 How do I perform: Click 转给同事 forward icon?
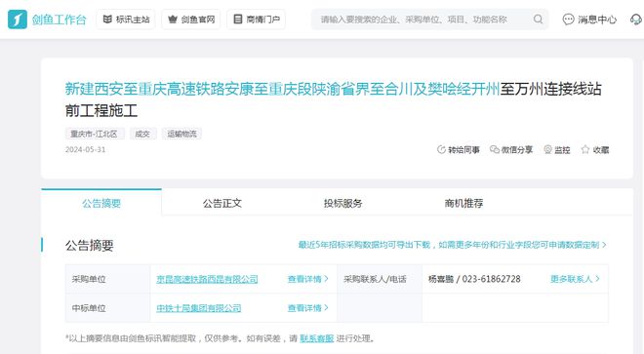[441, 150]
